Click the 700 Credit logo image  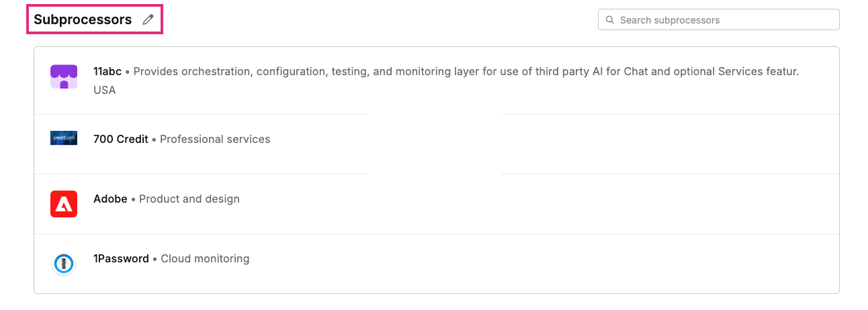[64, 138]
